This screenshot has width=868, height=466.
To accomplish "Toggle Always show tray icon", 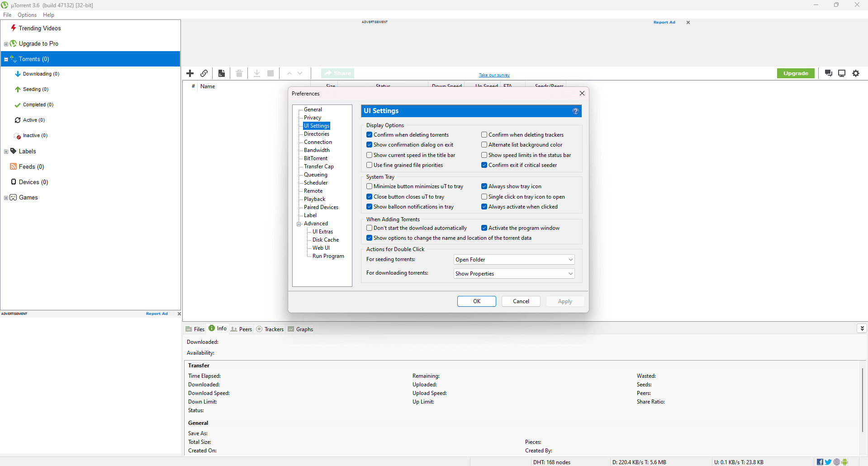I will (x=484, y=186).
